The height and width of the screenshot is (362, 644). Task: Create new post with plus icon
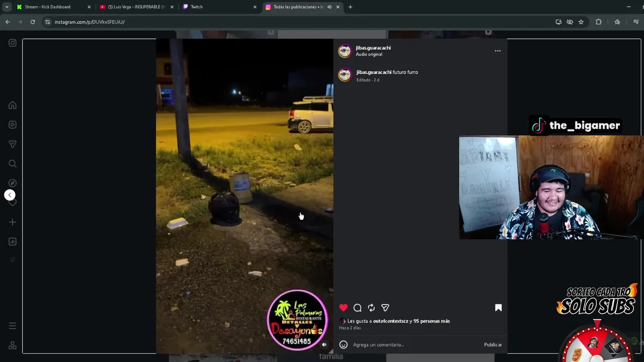13,222
